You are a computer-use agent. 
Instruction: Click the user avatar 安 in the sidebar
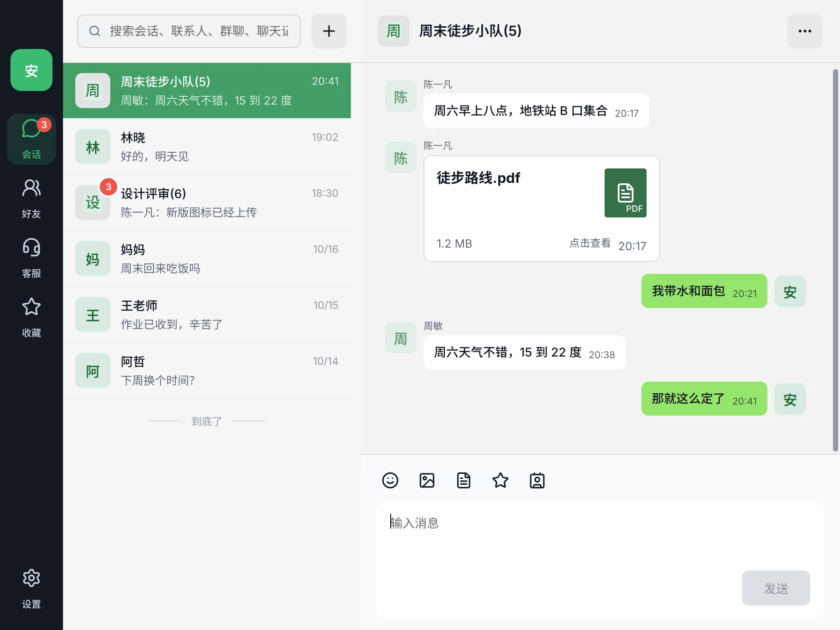click(x=31, y=70)
